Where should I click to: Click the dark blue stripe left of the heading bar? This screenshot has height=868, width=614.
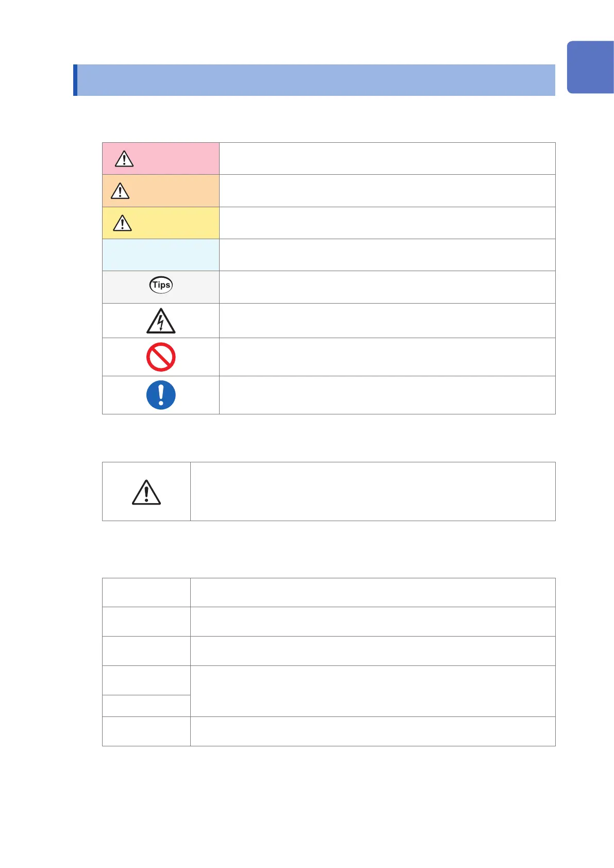75,80
